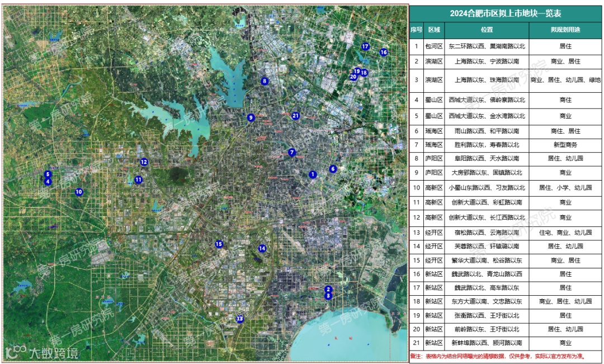Click map marker number 13

pos(240,319)
